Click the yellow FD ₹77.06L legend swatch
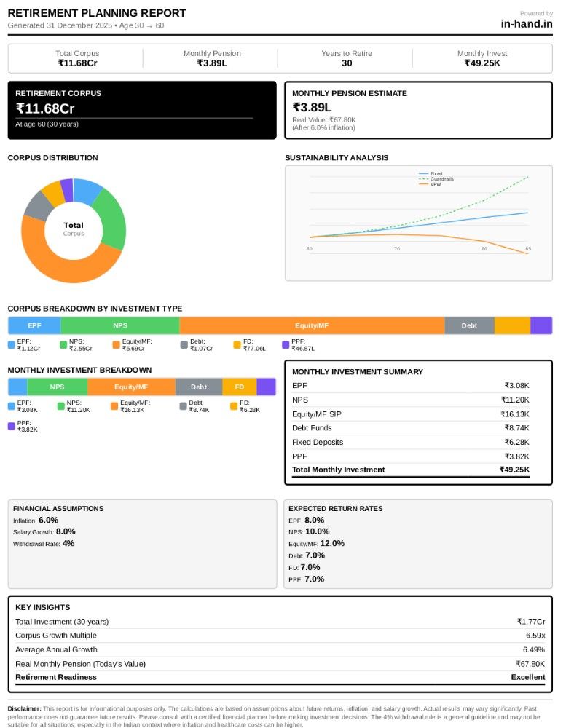The width and height of the screenshot is (566, 728). [237, 345]
